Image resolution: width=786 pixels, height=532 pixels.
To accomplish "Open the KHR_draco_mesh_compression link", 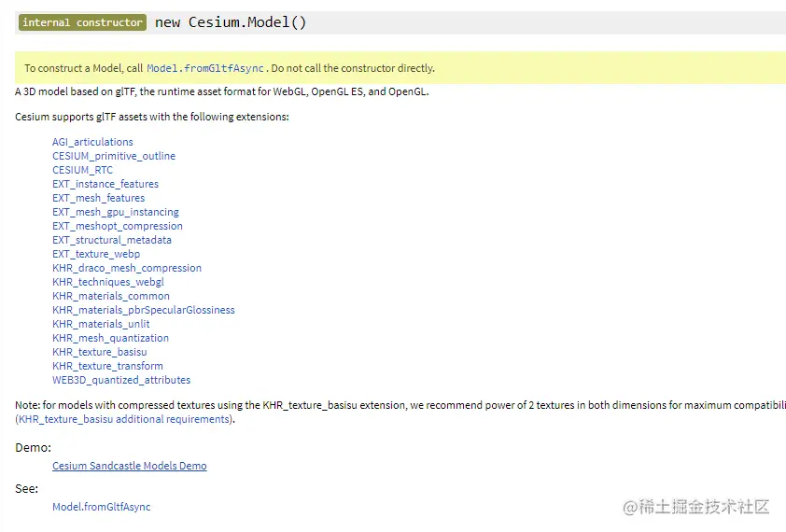I will pyautogui.click(x=127, y=268).
